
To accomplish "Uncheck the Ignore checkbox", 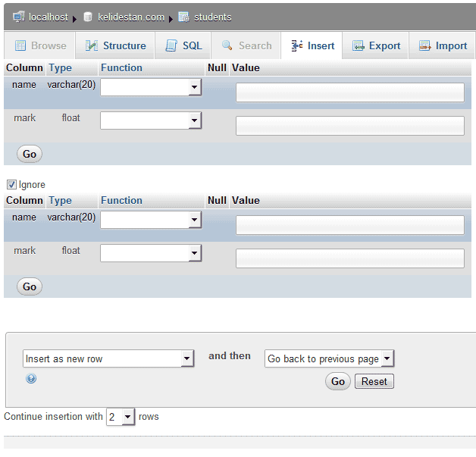I will pyautogui.click(x=11, y=184).
